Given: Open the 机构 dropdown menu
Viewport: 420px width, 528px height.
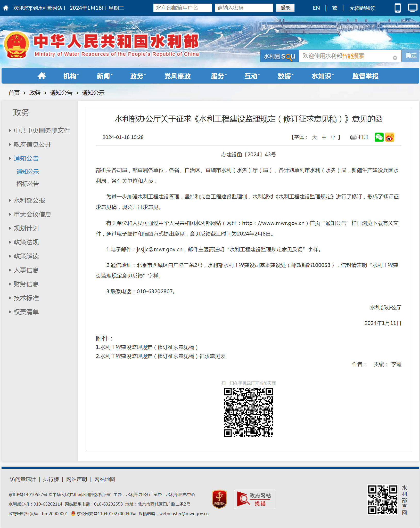Looking at the screenshot, I should 71,76.
